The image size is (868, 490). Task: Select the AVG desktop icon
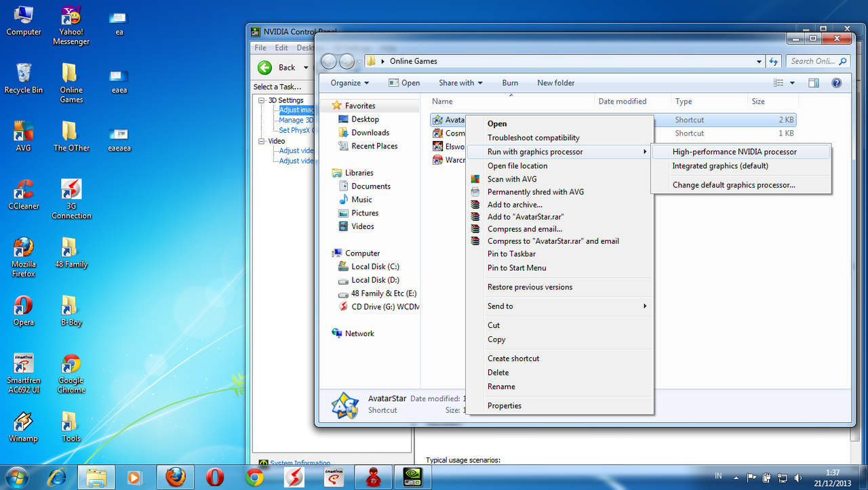[24, 136]
